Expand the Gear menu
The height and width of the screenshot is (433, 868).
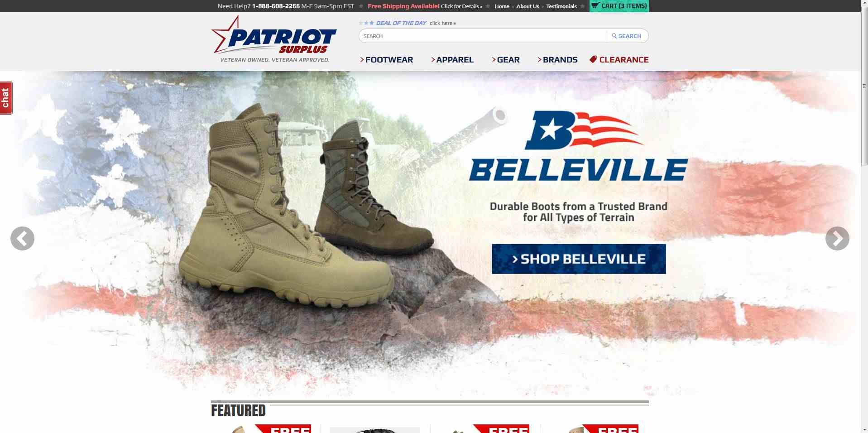coord(506,60)
